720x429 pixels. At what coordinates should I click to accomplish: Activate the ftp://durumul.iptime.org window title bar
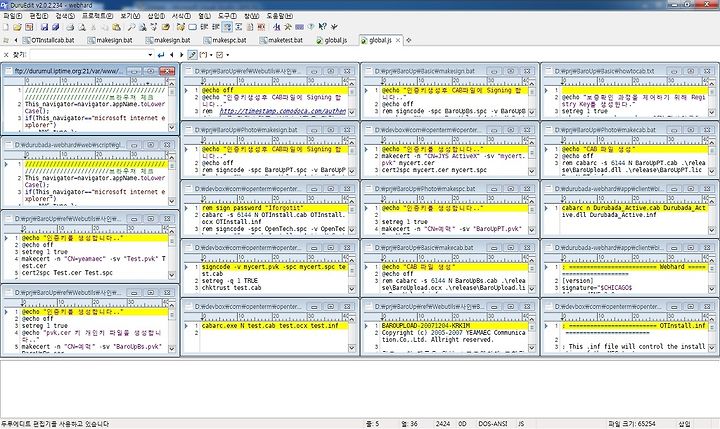(90, 71)
